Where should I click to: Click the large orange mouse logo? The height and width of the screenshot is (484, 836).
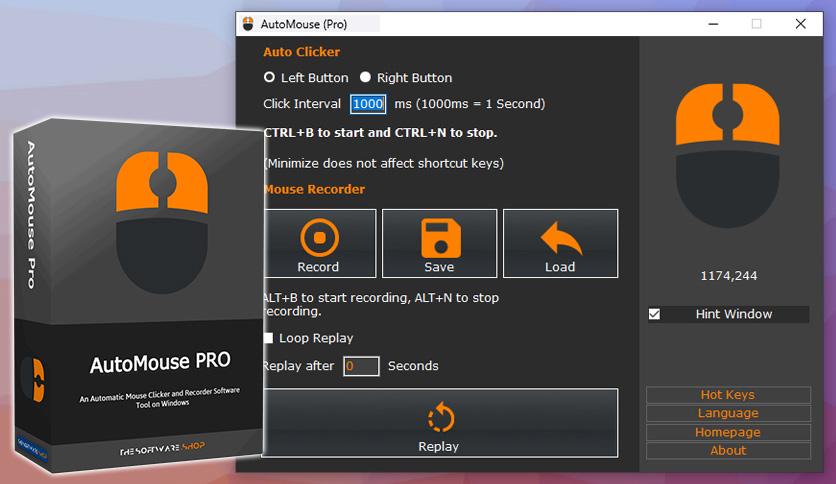[x=727, y=155]
